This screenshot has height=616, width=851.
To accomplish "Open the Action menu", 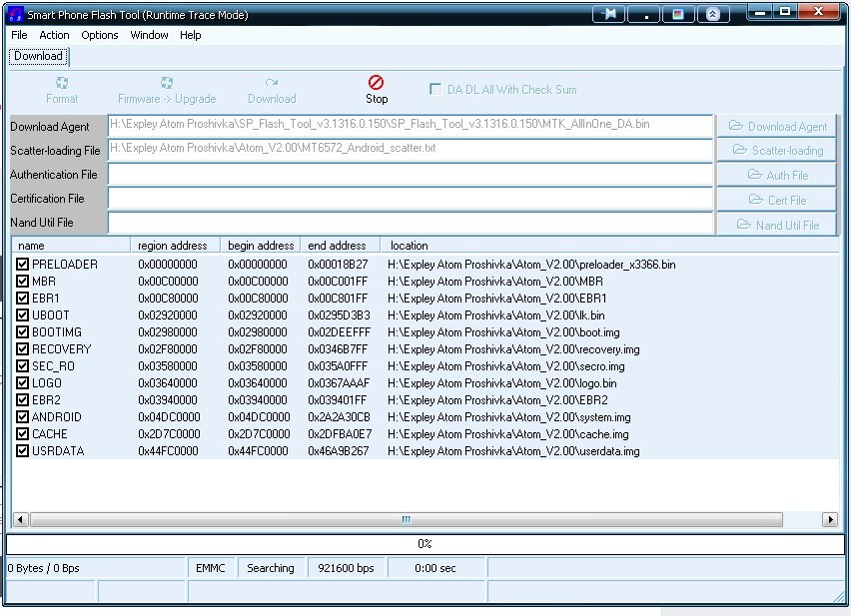I will coord(54,35).
